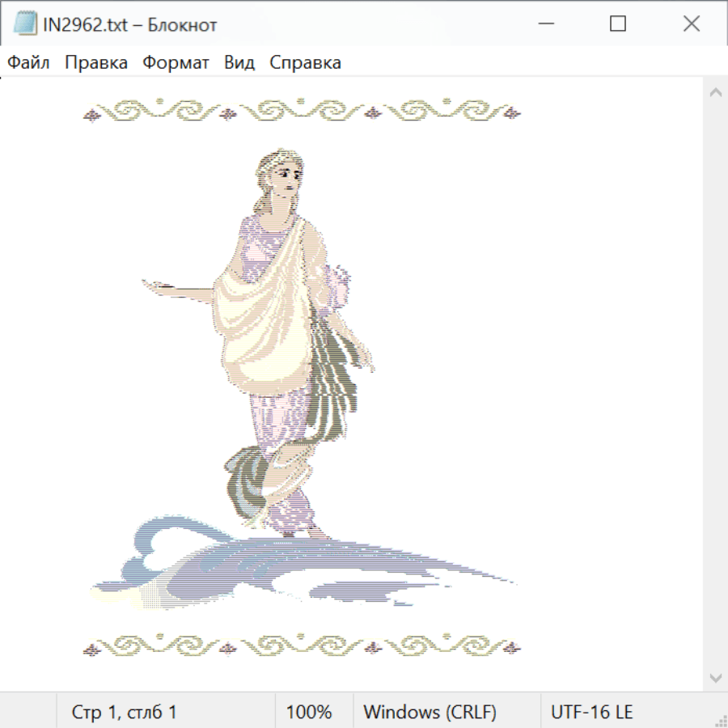
Task: Open the Файл menu
Action: tap(29, 62)
